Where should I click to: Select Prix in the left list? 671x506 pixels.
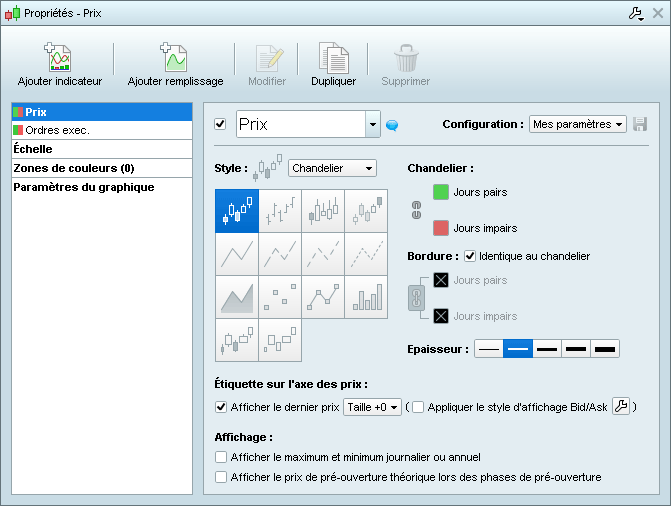(x=102, y=112)
